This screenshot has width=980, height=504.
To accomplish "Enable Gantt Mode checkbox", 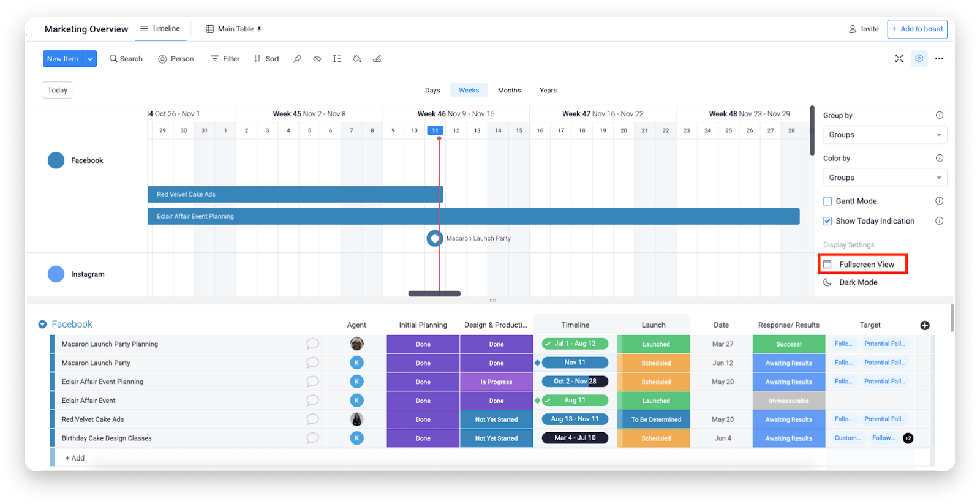I will pos(827,201).
